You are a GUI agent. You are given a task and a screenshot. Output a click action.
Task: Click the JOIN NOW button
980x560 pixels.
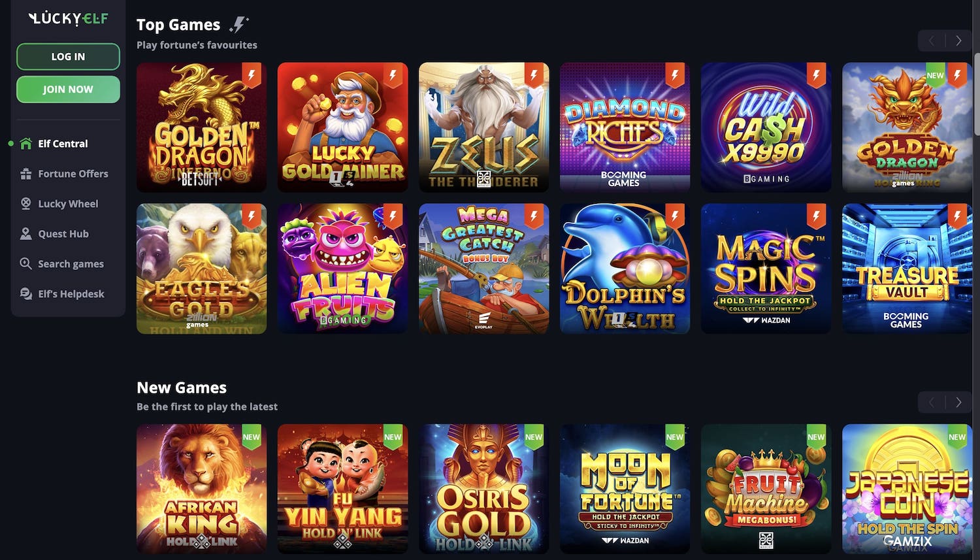tap(68, 90)
